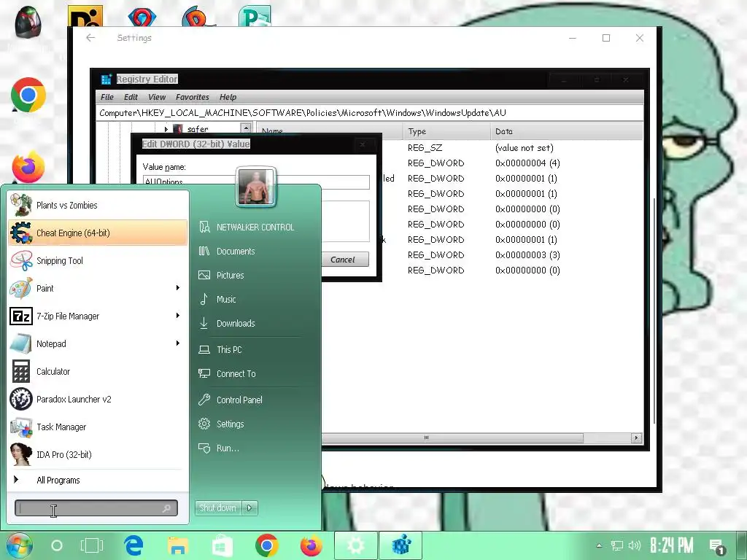Open File Explorer from taskbar
The width and height of the screenshot is (747, 560).
(x=178, y=545)
